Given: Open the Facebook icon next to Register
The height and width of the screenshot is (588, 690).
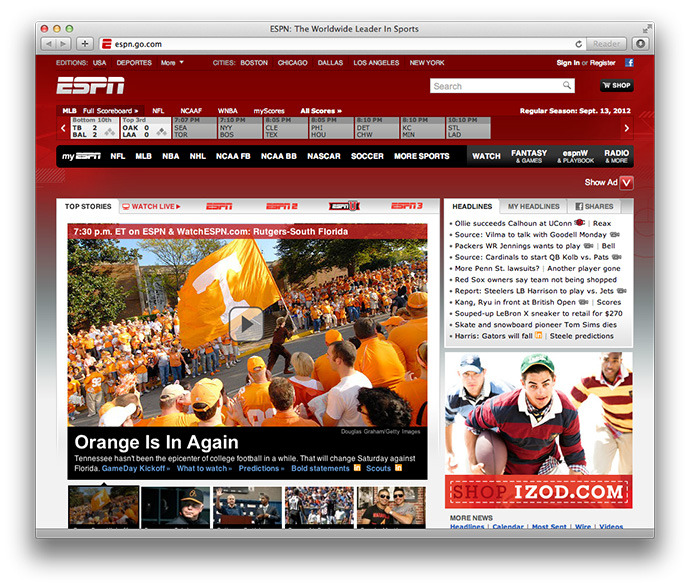Looking at the screenshot, I should coord(629,62).
